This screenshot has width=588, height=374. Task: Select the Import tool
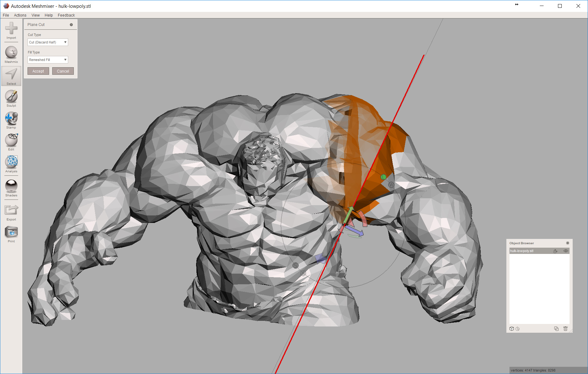pyautogui.click(x=11, y=31)
